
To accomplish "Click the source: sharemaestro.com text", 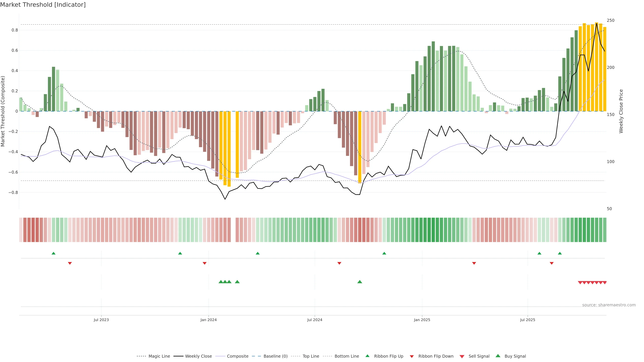I will (609, 305).
